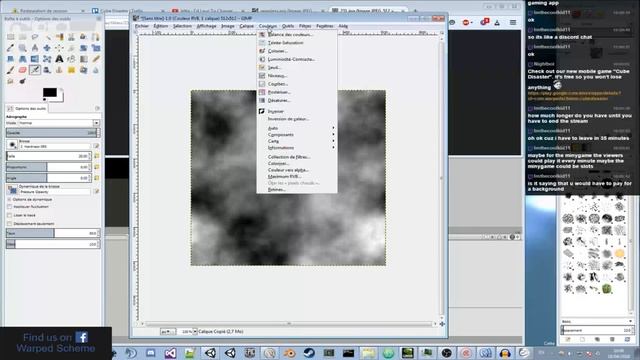Choose Luminosité-Contraste menu entry

click(297, 59)
